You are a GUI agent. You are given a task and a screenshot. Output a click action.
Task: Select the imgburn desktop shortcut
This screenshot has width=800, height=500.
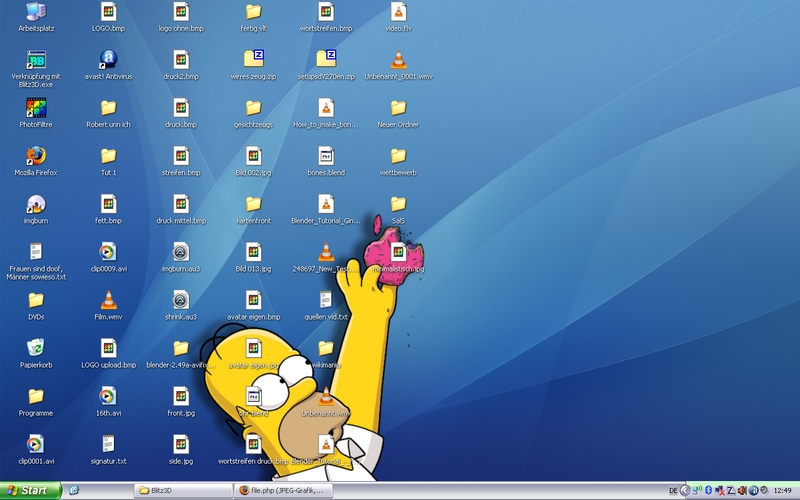[36, 203]
